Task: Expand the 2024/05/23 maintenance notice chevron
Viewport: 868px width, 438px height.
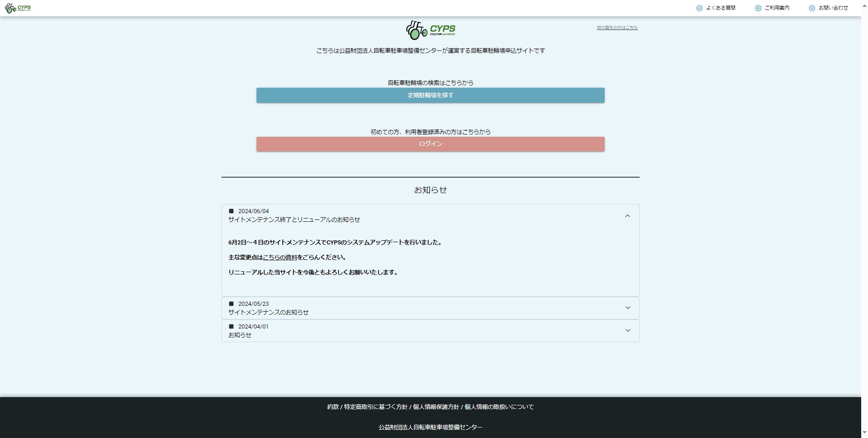Action: pos(627,308)
